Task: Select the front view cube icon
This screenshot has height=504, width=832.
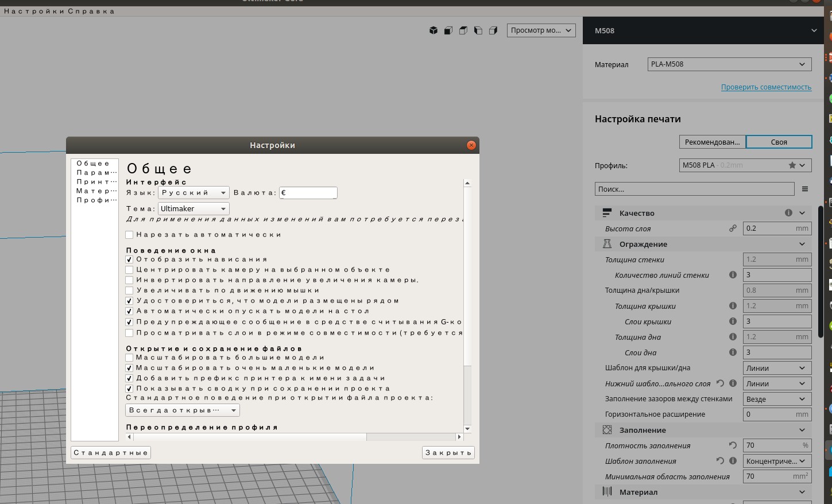Action: (x=448, y=30)
